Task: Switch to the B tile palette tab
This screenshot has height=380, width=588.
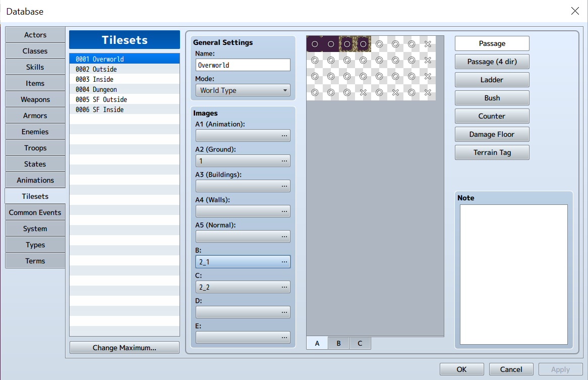Action: coord(338,343)
